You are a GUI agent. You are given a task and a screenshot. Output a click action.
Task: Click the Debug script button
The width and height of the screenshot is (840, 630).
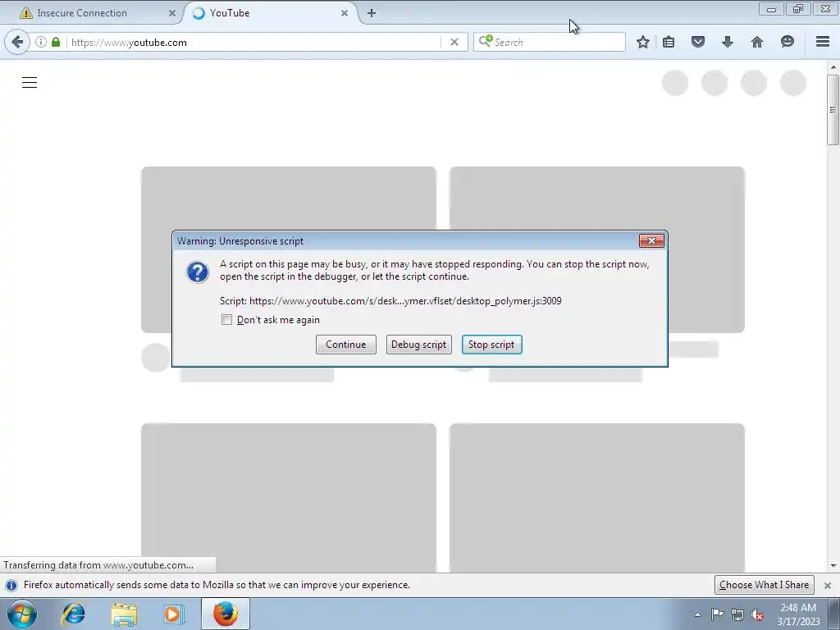point(419,345)
